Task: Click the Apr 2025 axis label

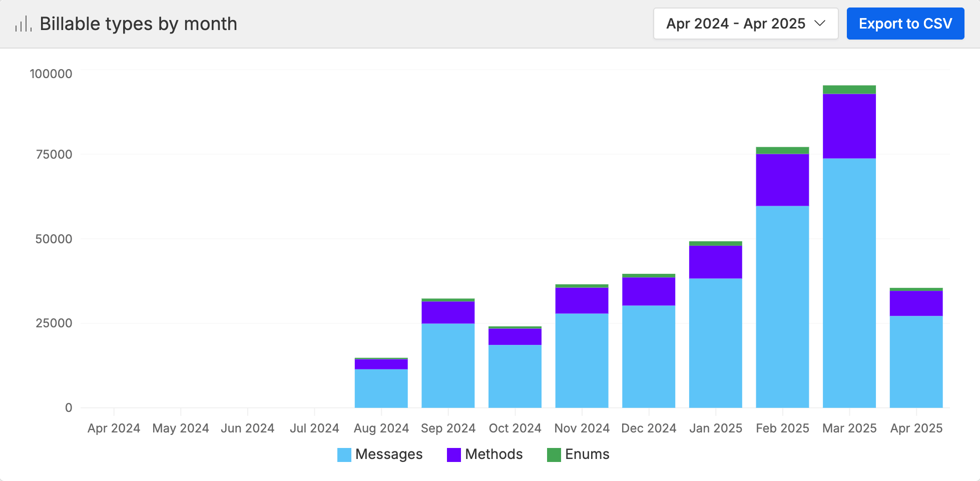Action: (x=916, y=428)
